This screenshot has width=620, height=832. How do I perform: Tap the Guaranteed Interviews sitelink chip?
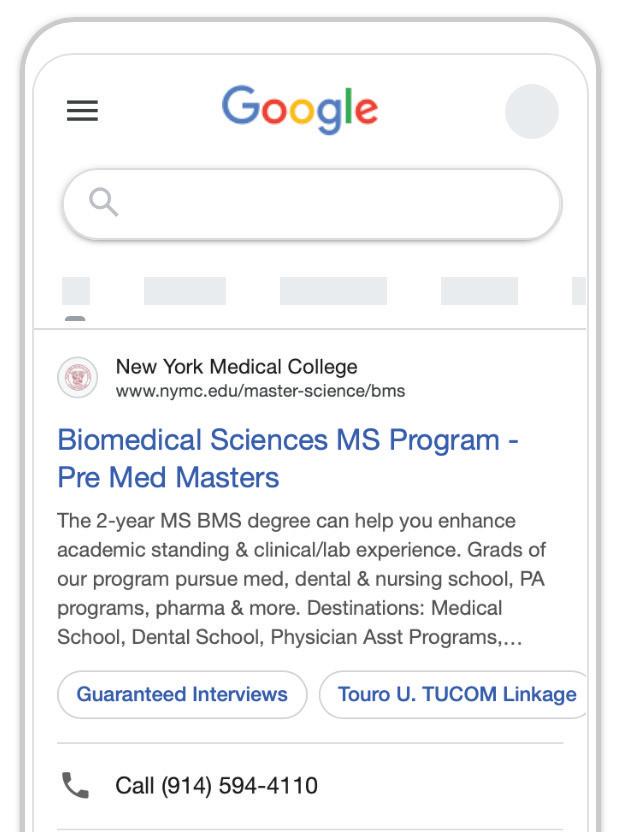(x=182, y=694)
